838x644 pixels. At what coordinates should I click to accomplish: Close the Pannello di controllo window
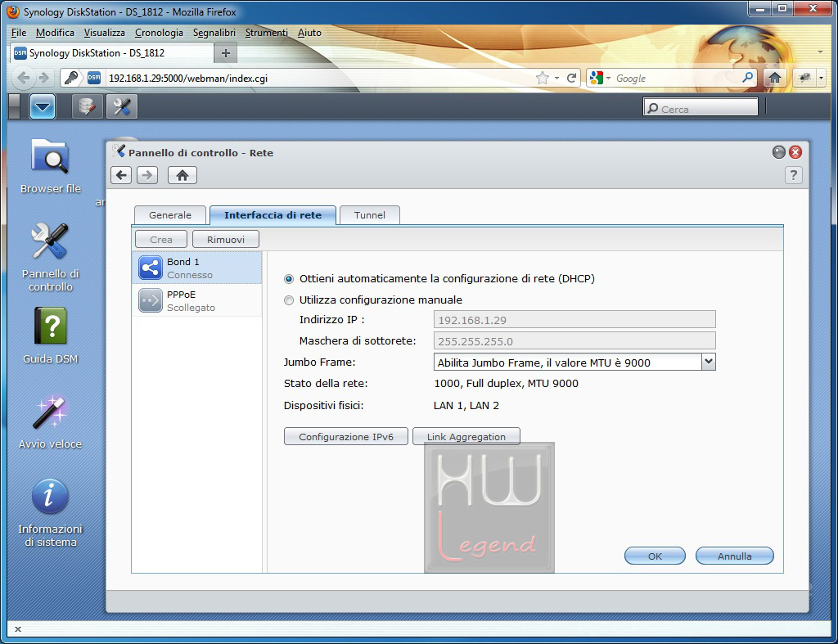(x=795, y=152)
